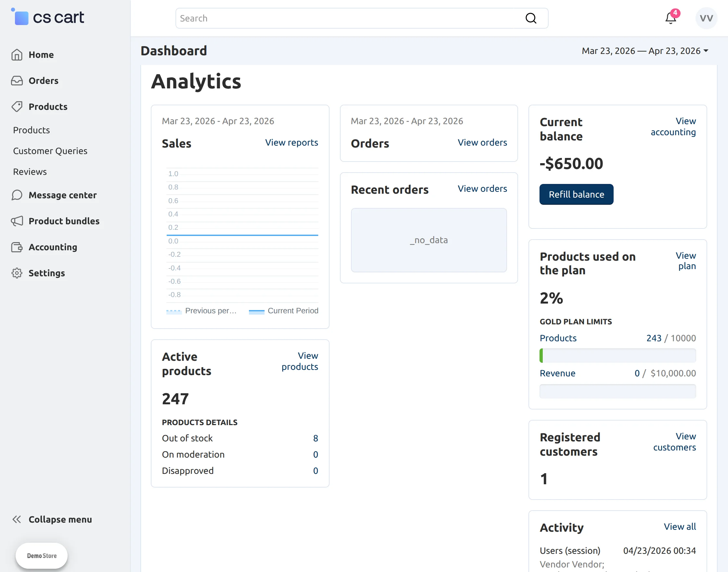This screenshot has height=572, width=728.
Task: Click the On moderation count 0
Action: click(x=316, y=454)
